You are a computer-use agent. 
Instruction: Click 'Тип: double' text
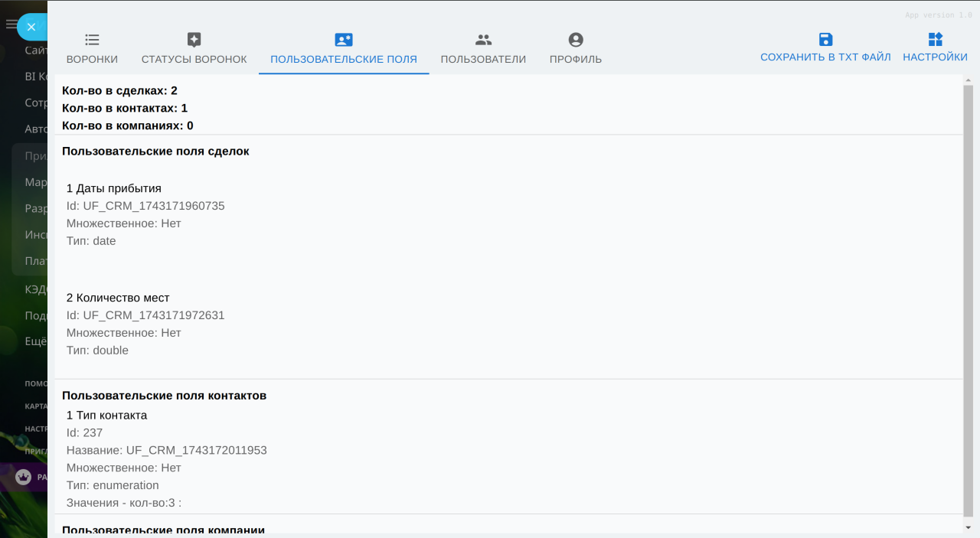[x=97, y=351]
